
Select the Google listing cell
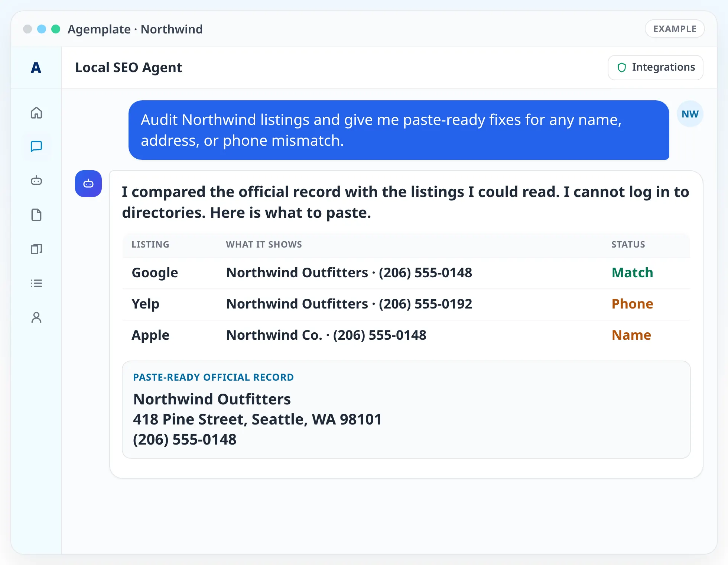pyautogui.click(x=155, y=273)
